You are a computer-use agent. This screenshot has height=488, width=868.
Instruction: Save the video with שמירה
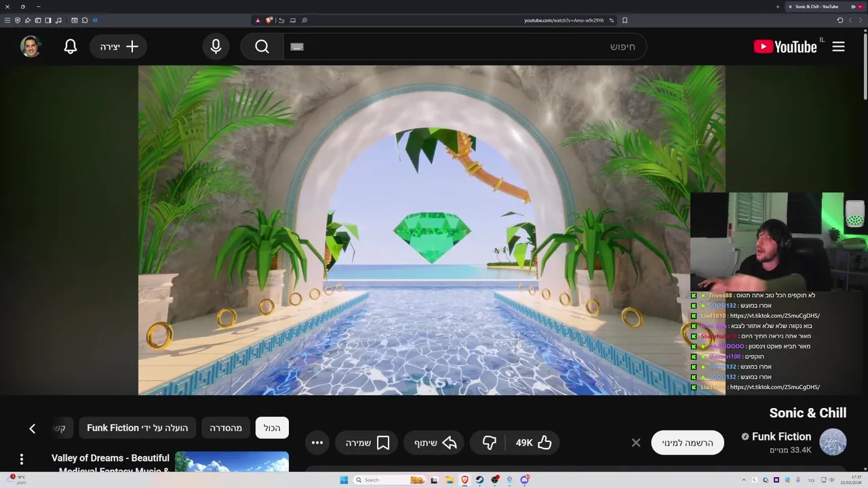367,443
